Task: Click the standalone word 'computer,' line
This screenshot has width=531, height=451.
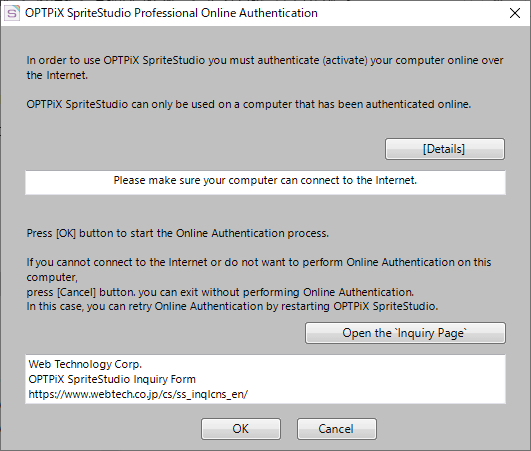Action: click(52, 278)
